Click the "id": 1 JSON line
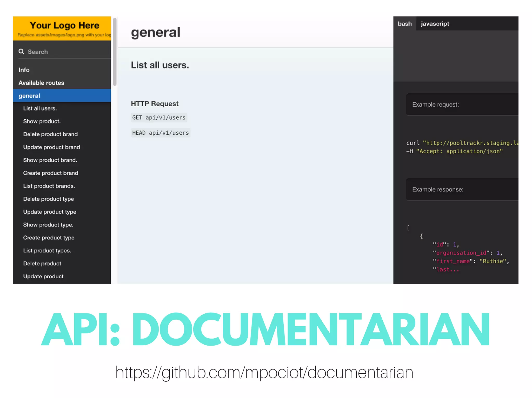Viewport: 532px width, 398px height. click(446, 245)
